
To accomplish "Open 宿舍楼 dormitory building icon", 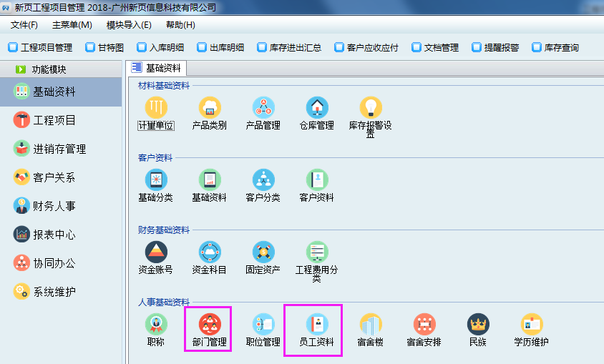I will click(371, 324).
